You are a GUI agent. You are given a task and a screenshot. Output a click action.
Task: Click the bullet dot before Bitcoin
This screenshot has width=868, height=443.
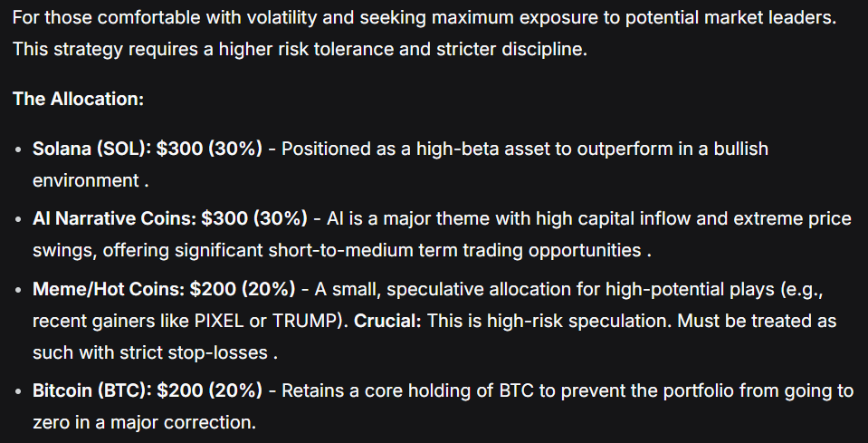[x=19, y=392]
